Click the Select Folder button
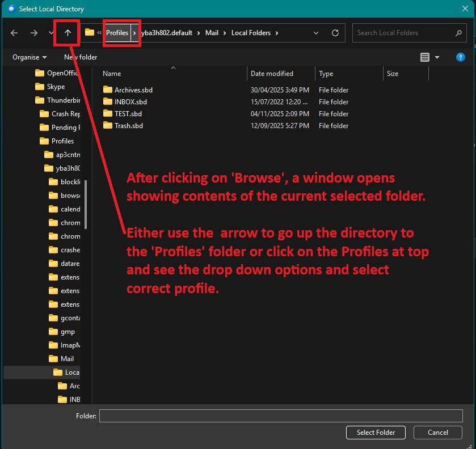476x449 pixels. coord(376,433)
